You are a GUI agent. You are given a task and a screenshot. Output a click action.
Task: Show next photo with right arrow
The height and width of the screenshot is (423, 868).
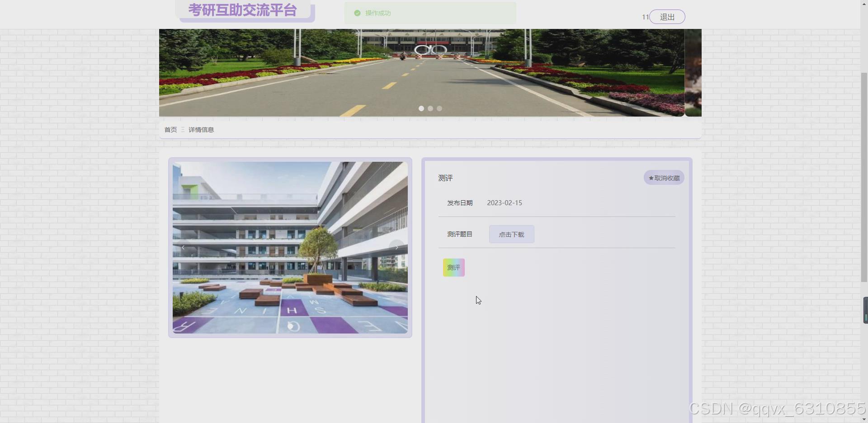click(x=396, y=247)
